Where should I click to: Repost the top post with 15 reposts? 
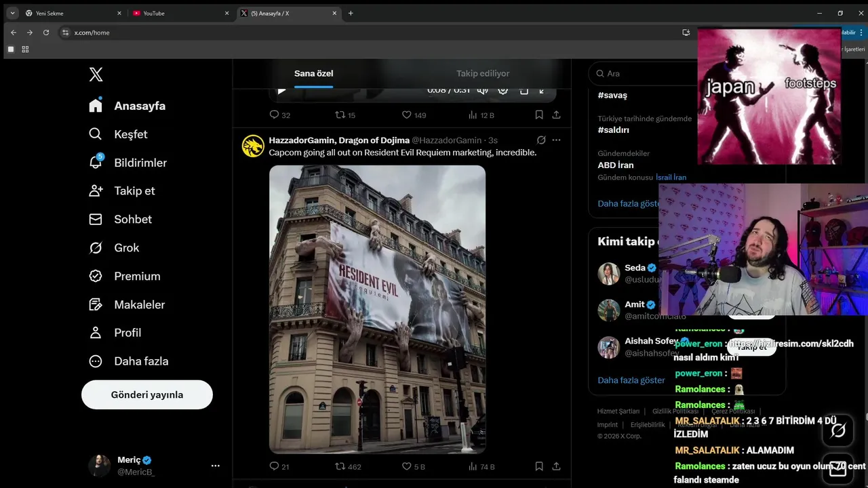(x=346, y=115)
